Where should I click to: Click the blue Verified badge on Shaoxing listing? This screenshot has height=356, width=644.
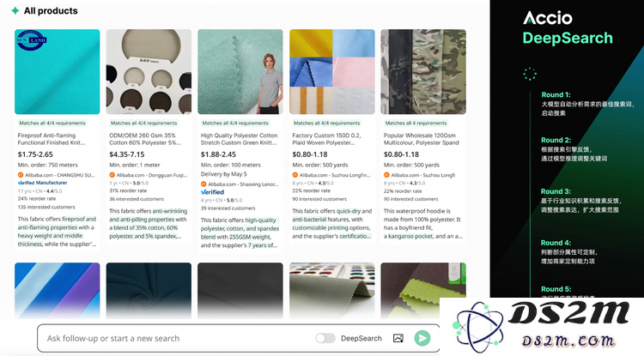[212, 192]
